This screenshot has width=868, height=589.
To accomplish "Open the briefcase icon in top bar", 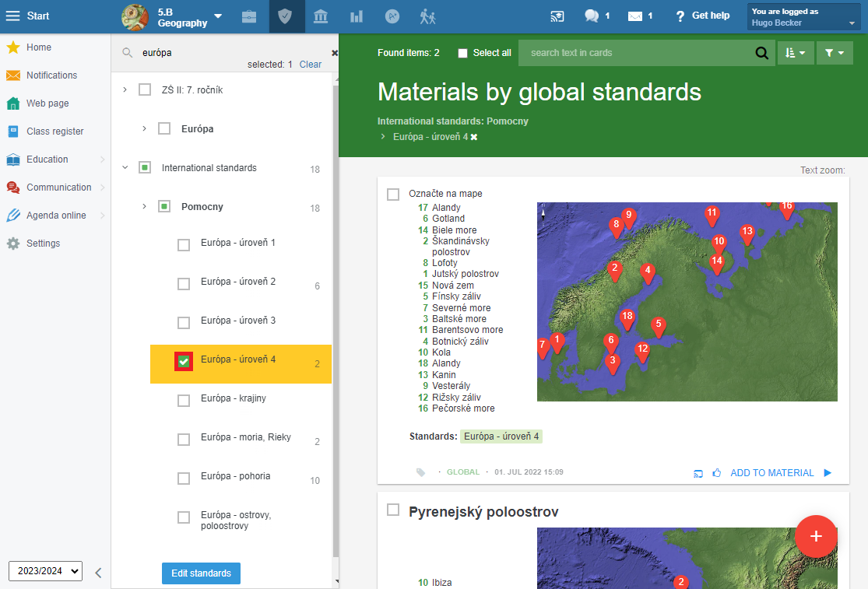I will coord(249,16).
